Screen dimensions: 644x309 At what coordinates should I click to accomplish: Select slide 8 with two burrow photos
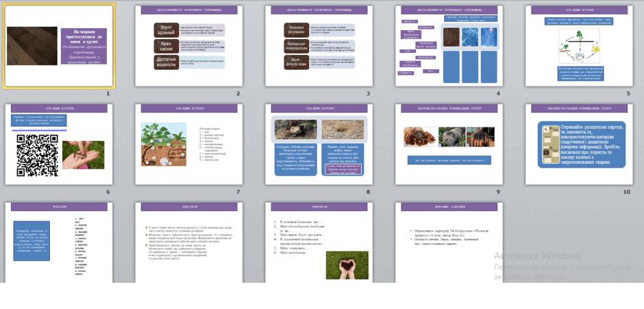click(x=319, y=144)
